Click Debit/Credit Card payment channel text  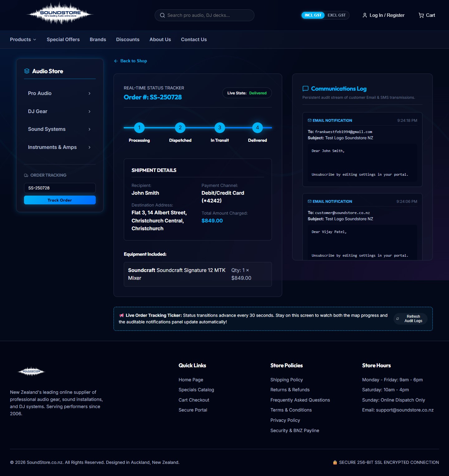tap(223, 197)
